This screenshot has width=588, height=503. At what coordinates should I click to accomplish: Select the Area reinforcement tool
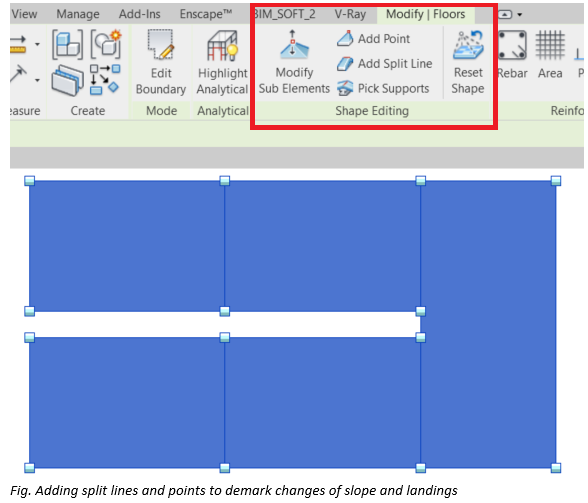550,55
